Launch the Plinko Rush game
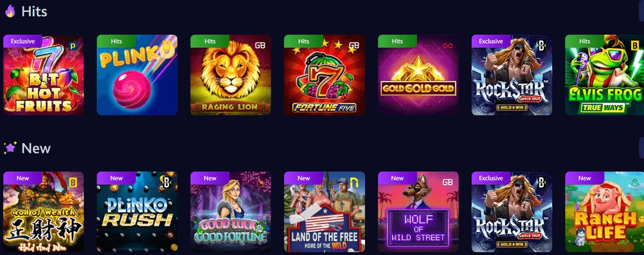Screen dimensions: 644x255 [137, 212]
